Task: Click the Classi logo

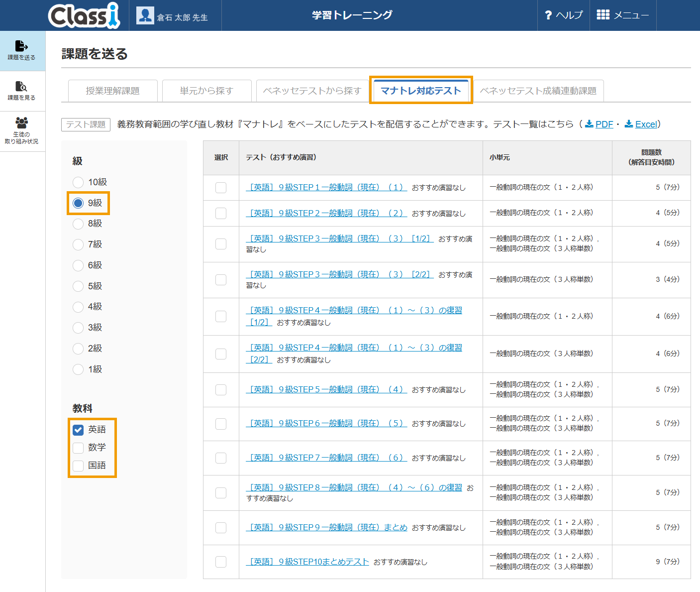Action: coord(84,15)
